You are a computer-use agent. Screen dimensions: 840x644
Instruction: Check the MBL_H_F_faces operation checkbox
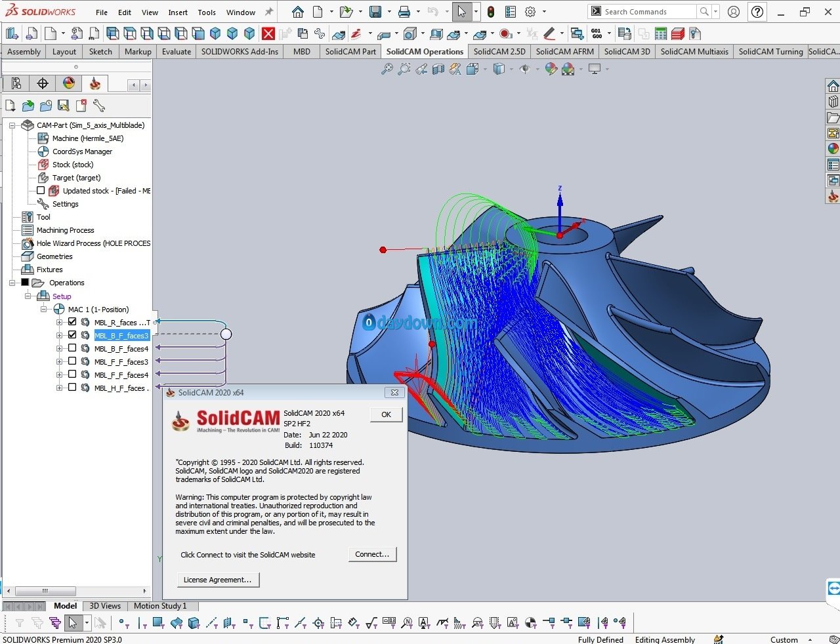[x=72, y=388]
